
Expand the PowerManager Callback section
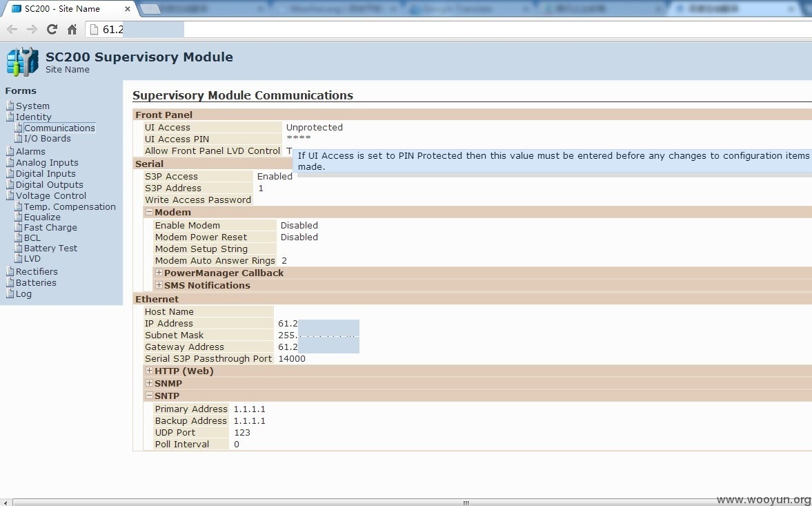(159, 273)
